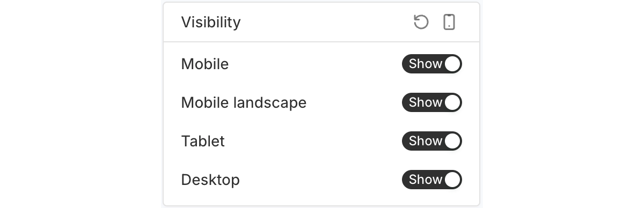Click "Show" text inside the Desktop switch
Image resolution: width=644 pixels, height=208 pixels.
point(426,180)
